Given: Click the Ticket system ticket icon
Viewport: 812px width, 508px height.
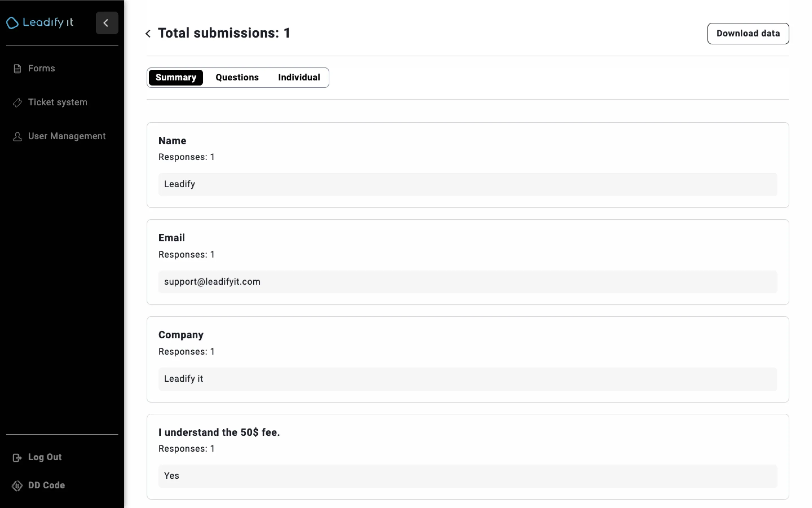Looking at the screenshot, I should point(17,102).
